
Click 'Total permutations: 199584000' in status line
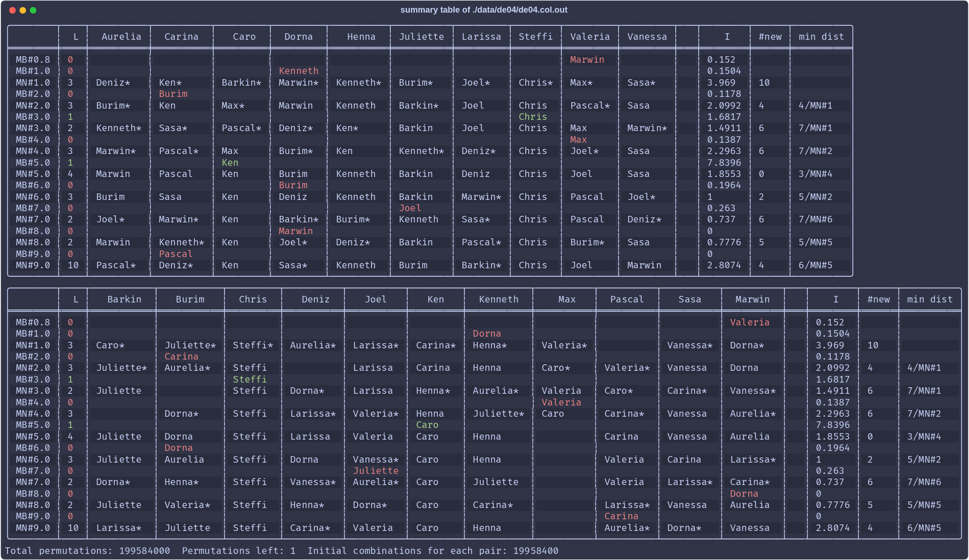[x=87, y=551]
